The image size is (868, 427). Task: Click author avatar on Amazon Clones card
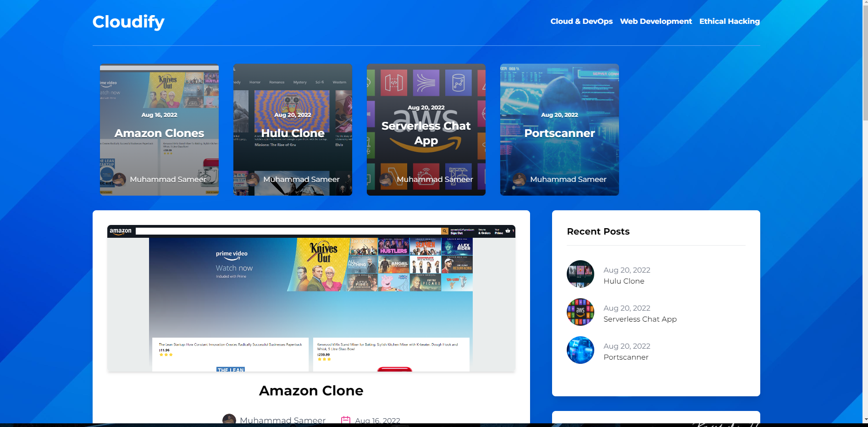pos(119,179)
